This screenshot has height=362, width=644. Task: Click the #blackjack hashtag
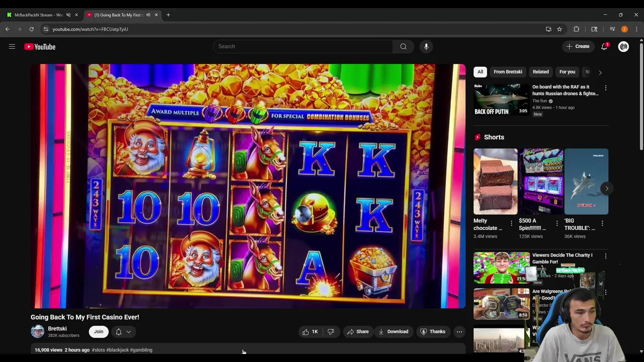(118, 350)
